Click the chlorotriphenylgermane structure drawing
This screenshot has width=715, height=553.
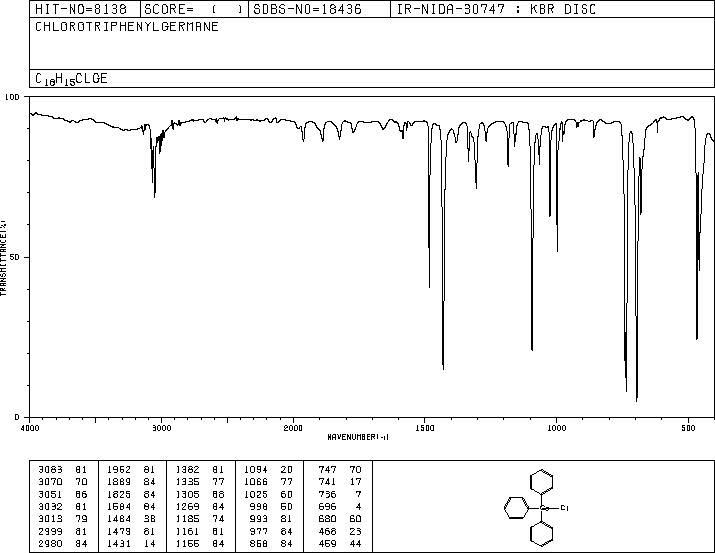(537, 507)
